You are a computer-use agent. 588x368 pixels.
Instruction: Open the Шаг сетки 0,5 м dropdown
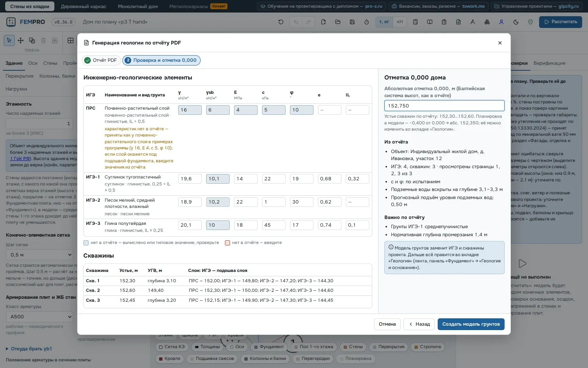(x=39, y=255)
